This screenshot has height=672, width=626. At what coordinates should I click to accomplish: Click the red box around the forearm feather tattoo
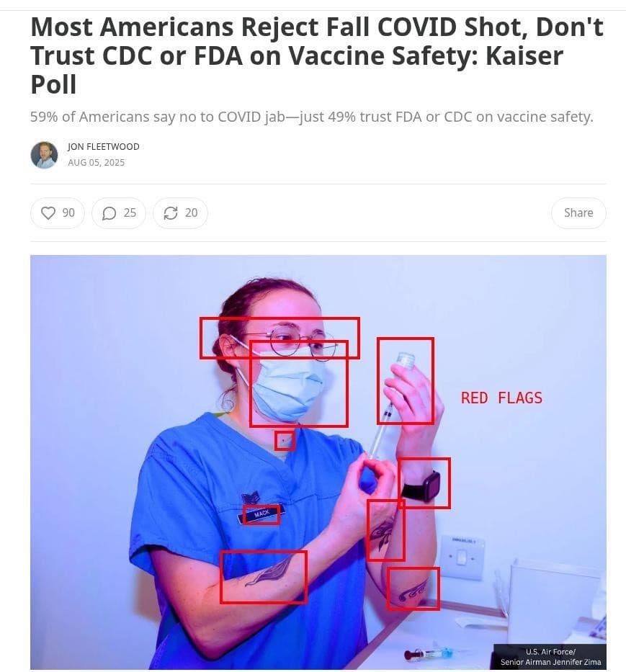tap(264, 577)
